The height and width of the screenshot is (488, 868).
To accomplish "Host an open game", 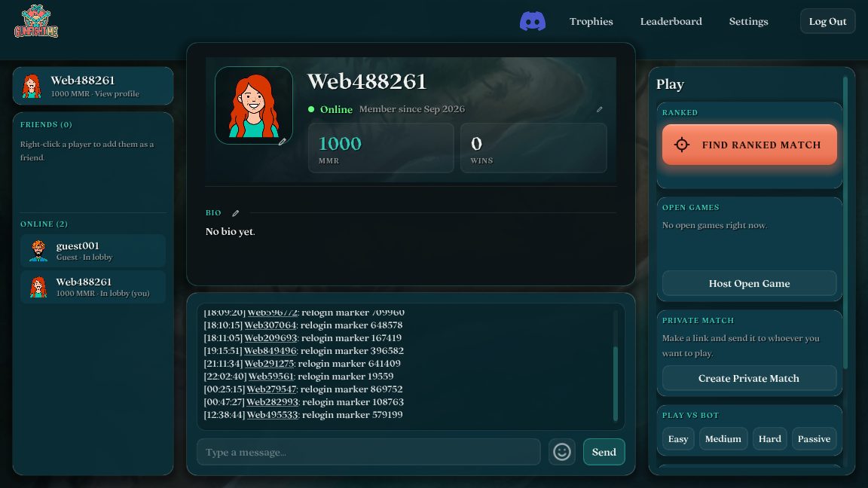I will [x=750, y=283].
